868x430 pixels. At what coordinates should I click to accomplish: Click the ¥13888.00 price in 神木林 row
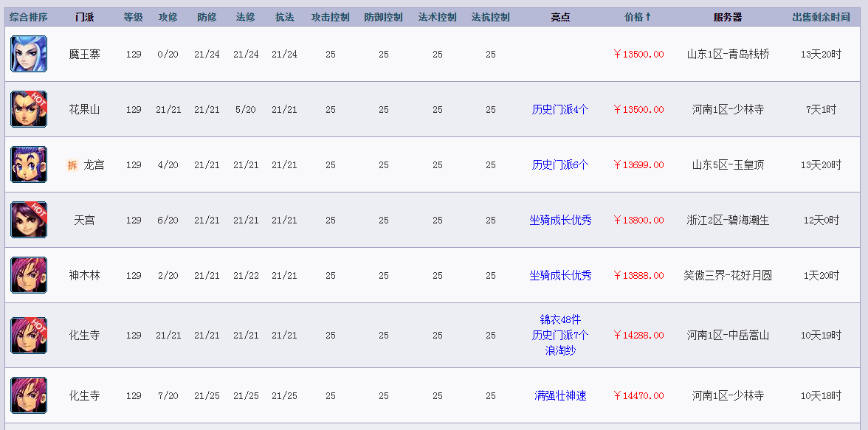click(638, 276)
